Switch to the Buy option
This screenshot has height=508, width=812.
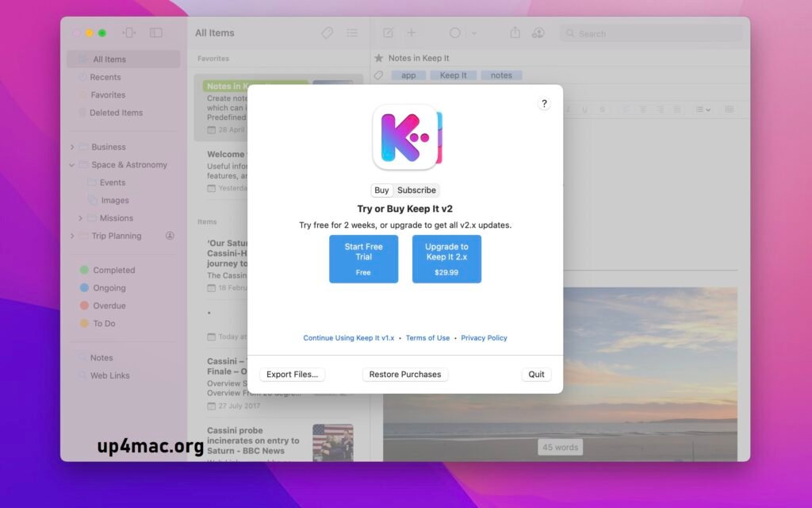381,190
